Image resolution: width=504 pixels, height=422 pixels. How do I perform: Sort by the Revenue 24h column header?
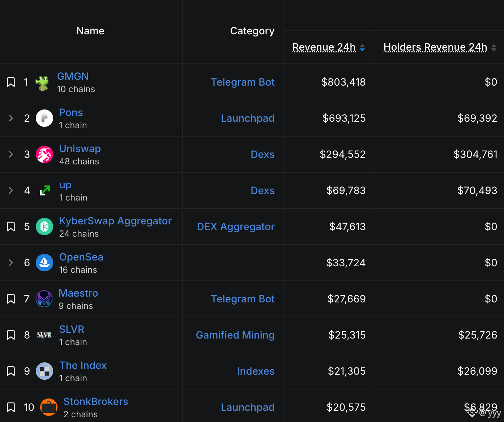(x=324, y=47)
